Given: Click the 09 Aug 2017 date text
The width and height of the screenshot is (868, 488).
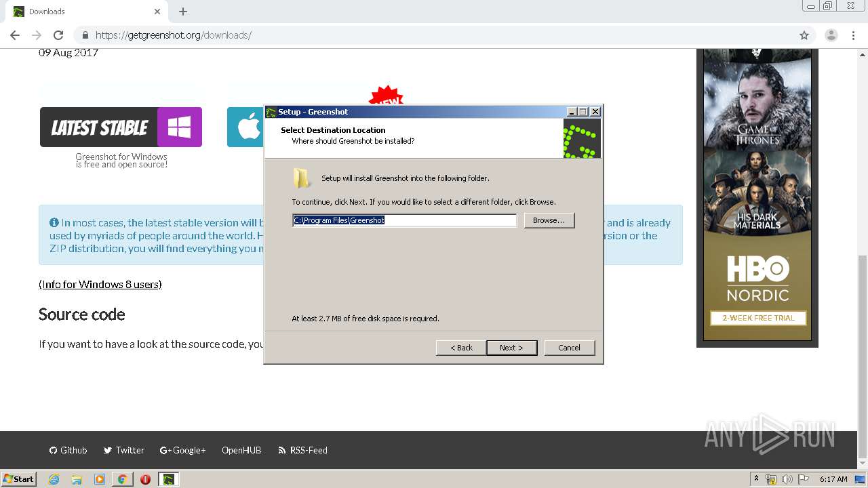Looking at the screenshot, I should tap(68, 53).
